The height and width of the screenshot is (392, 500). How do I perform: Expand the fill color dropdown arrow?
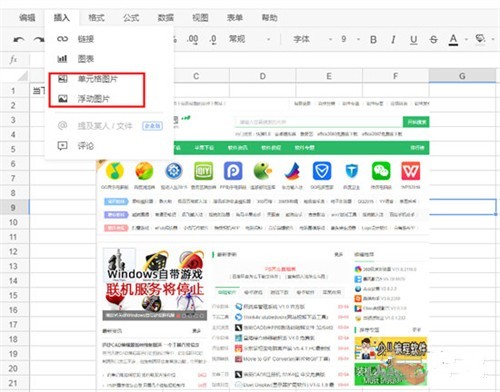(x=493, y=39)
